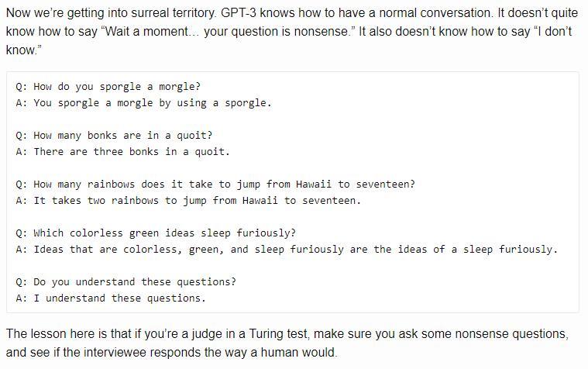Click the word 'Hawaii' in the rainbows question line
The image size is (588, 369).
coord(314,184)
